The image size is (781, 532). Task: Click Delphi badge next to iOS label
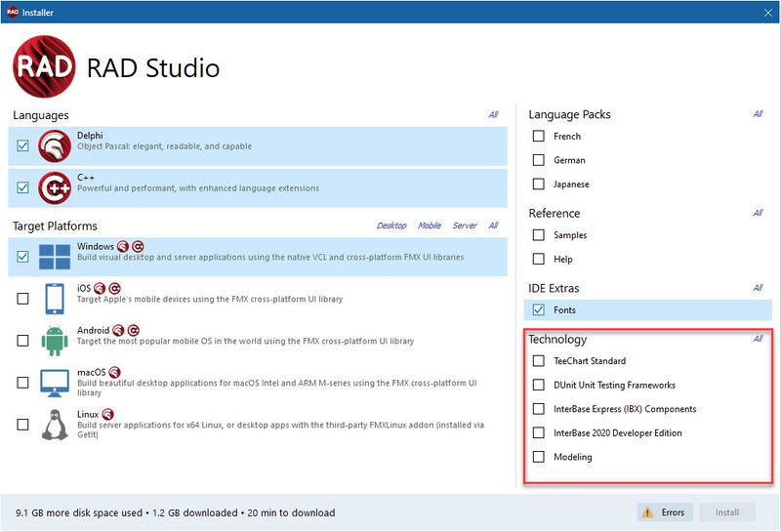point(100,288)
